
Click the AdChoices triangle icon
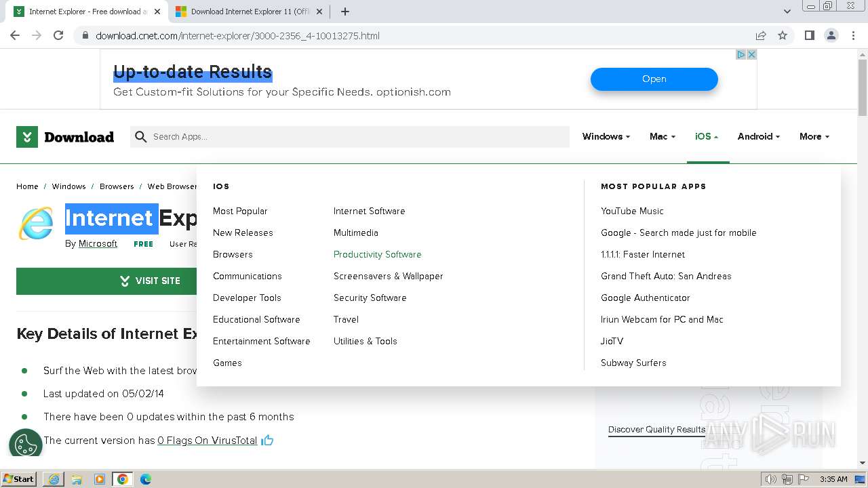[741, 54]
